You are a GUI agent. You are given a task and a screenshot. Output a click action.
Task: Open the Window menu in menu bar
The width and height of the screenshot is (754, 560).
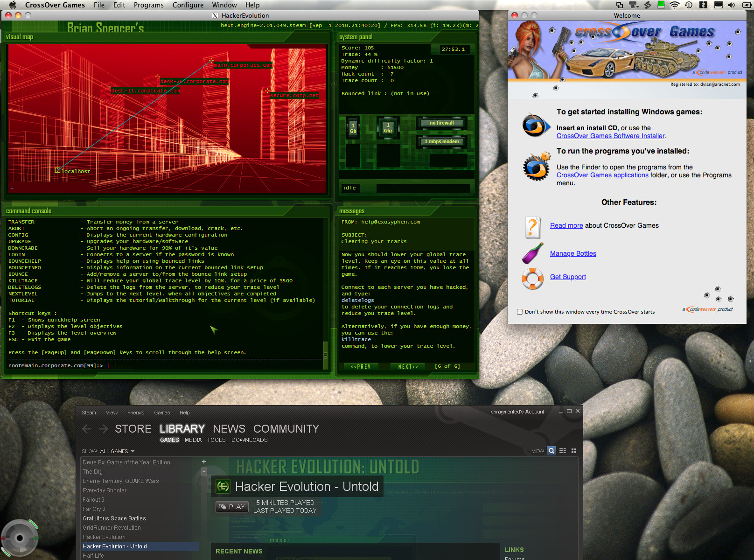pos(224,5)
